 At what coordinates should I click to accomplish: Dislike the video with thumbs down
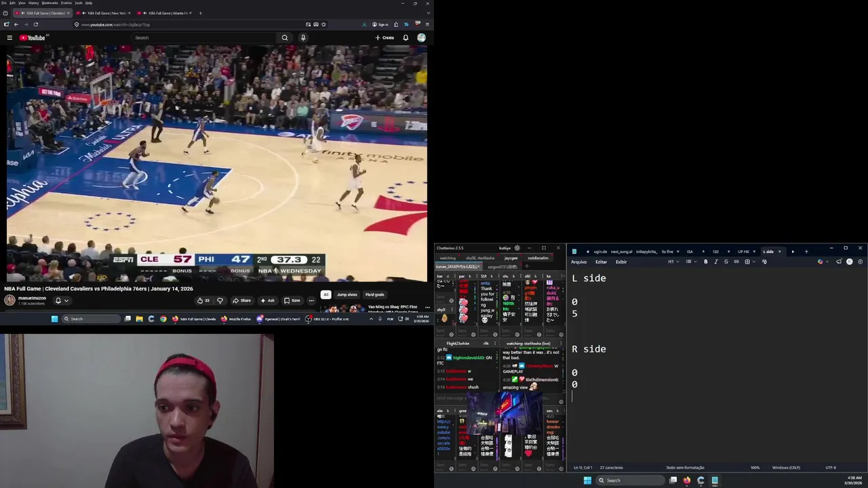point(220,300)
